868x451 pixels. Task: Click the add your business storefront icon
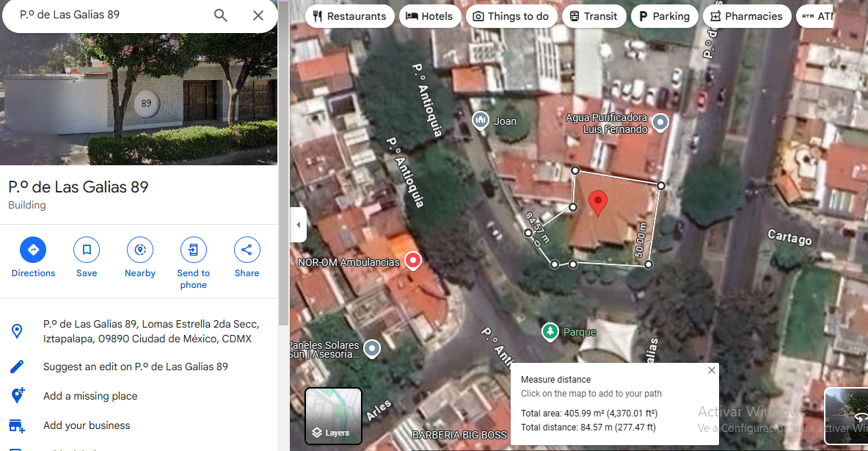[x=17, y=425]
